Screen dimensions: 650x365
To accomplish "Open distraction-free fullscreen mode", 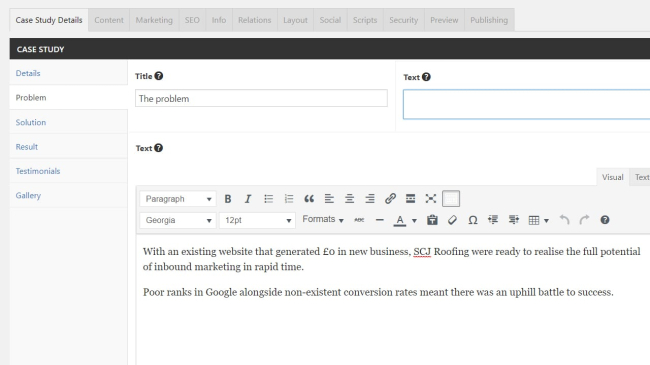I will (431, 199).
